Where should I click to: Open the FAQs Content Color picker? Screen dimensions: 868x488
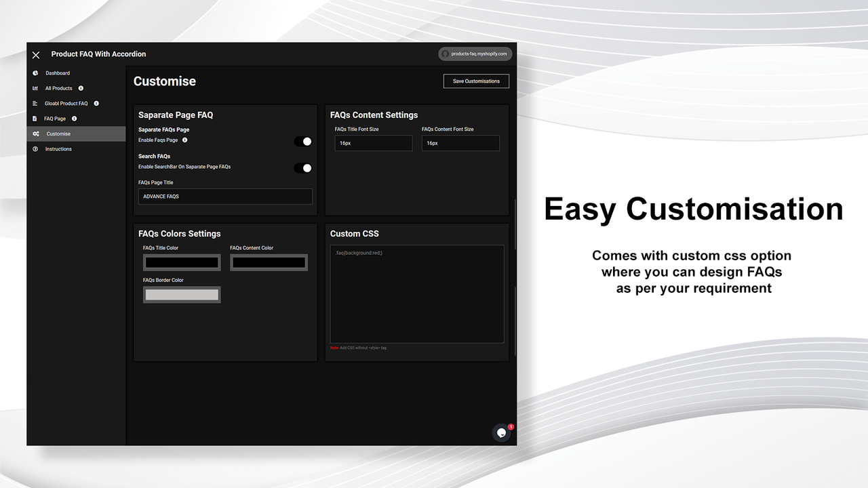click(269, 262)
